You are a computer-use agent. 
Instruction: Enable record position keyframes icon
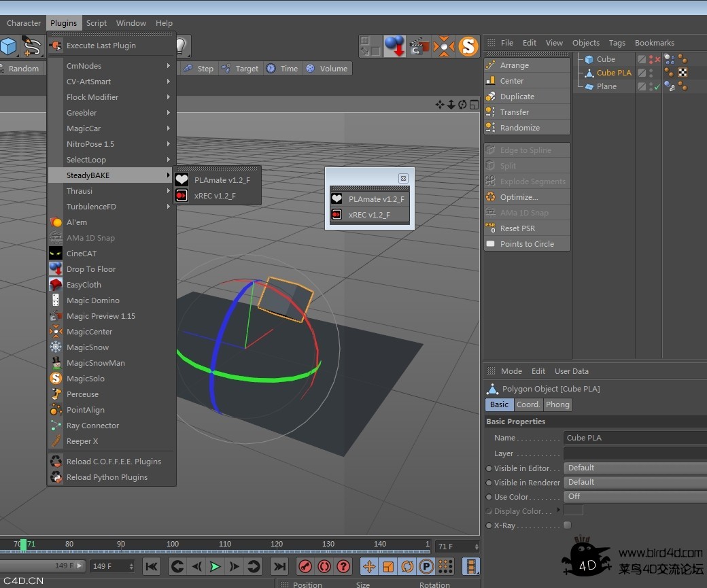pyautogui.click(x=369, y=566)
